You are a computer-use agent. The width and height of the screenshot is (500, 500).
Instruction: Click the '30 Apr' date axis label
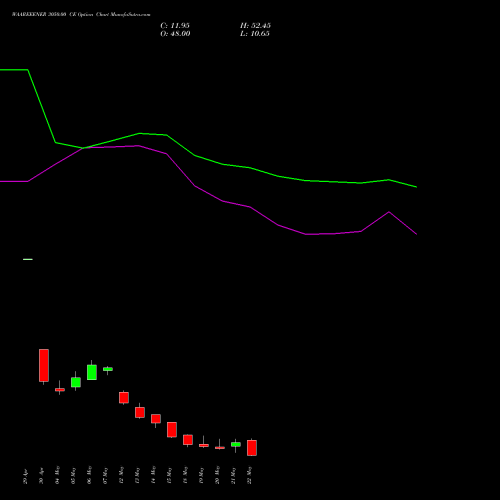[42, 476]
